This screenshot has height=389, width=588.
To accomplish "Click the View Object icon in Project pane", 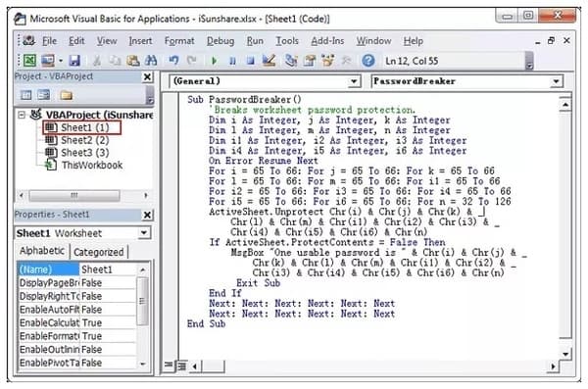I will [x=43, y=95].
